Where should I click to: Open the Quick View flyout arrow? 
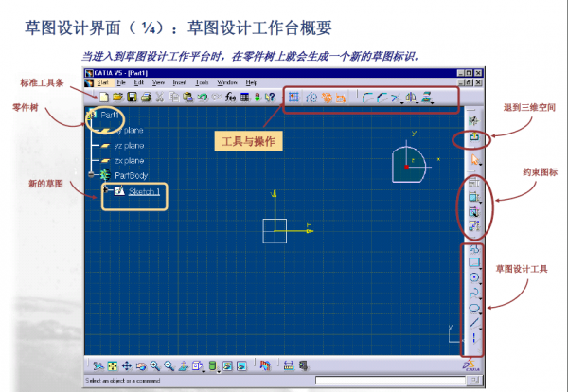pos(204,372)
